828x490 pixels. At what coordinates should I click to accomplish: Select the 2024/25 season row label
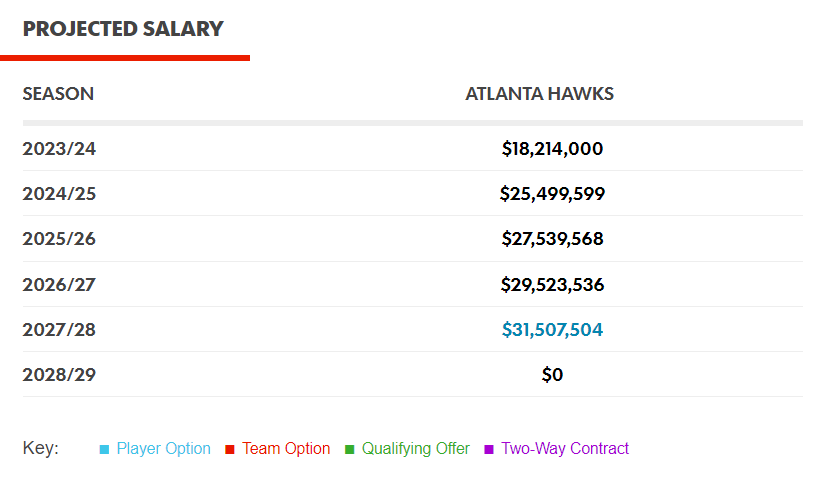coord(59,194)
